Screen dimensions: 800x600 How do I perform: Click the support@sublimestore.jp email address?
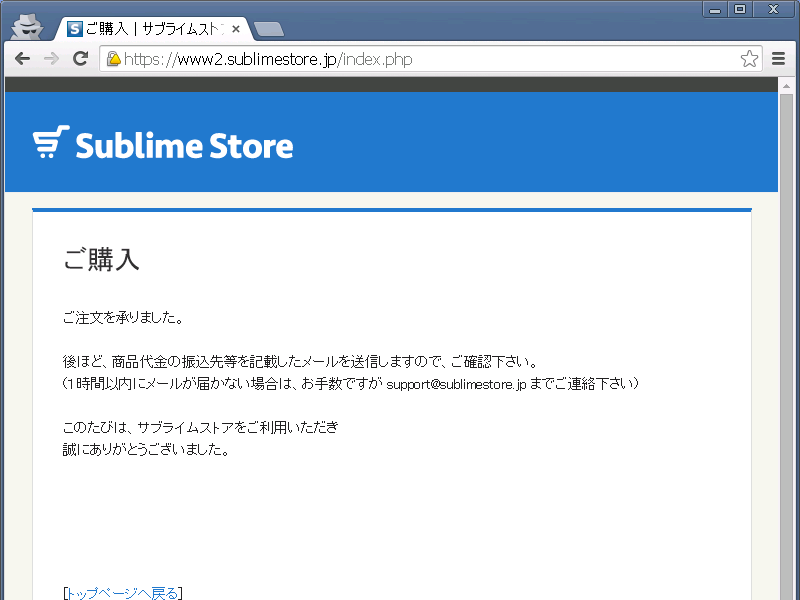tap(456, 384)
